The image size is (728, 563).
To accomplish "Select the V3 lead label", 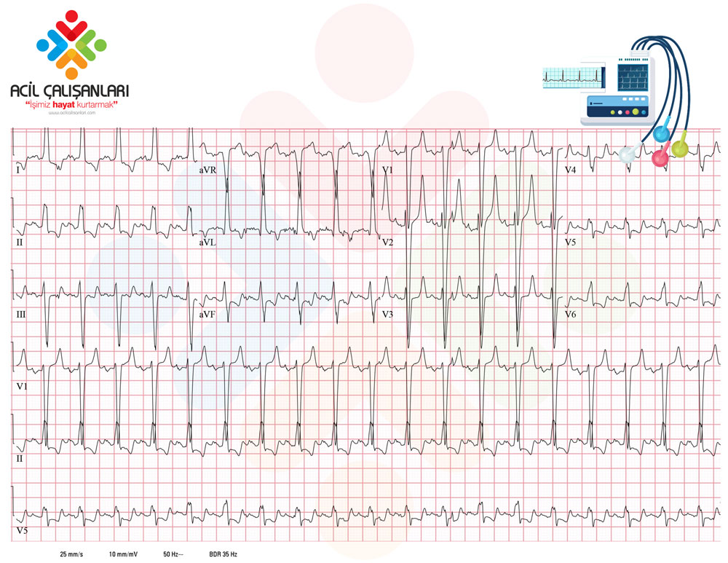I will 388,315.
